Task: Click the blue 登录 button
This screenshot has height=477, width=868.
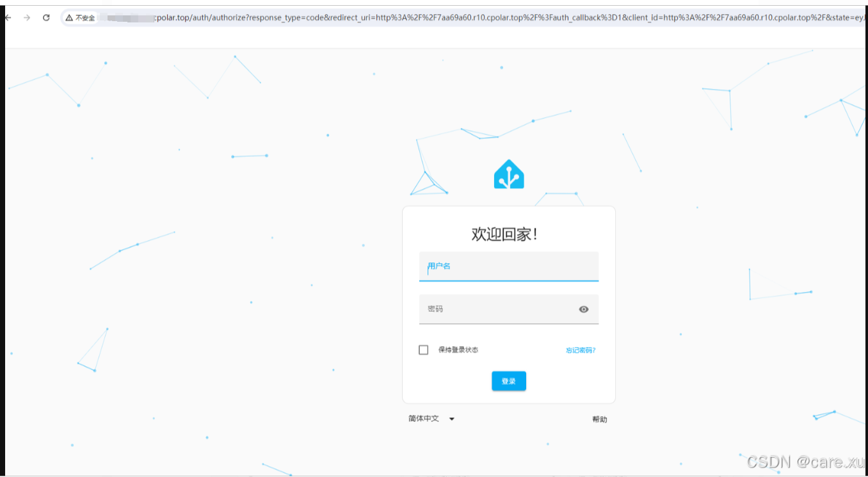Action: (x=509, y=381)
